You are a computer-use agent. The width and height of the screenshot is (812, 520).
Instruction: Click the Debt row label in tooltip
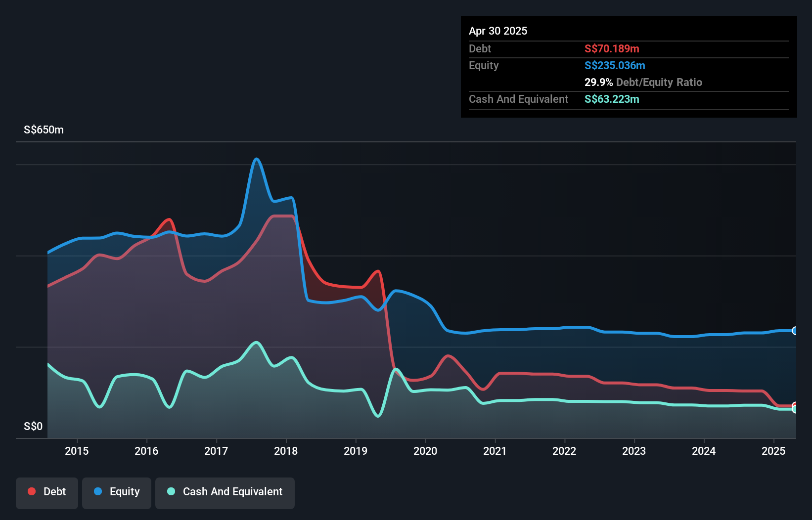click(x=480, y=48)
